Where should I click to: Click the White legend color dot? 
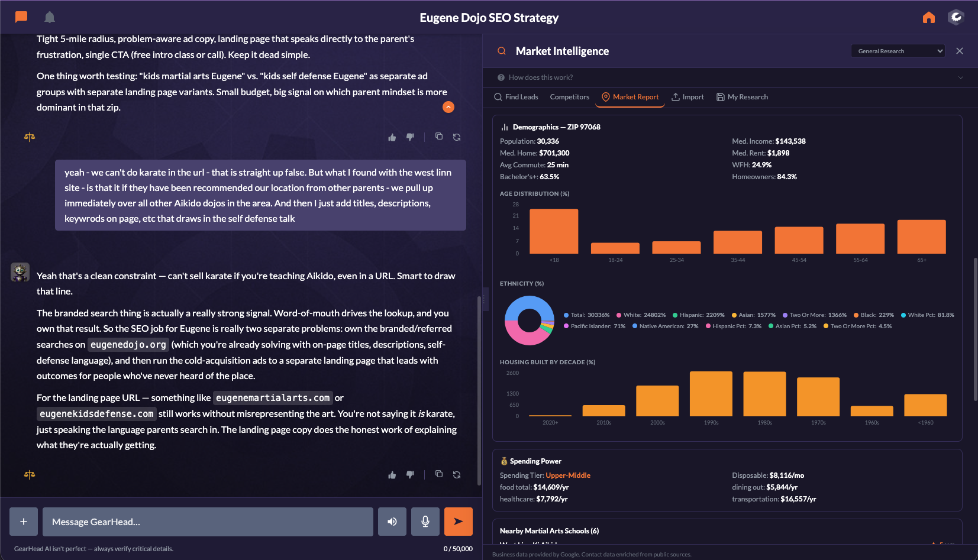[619, 315]
